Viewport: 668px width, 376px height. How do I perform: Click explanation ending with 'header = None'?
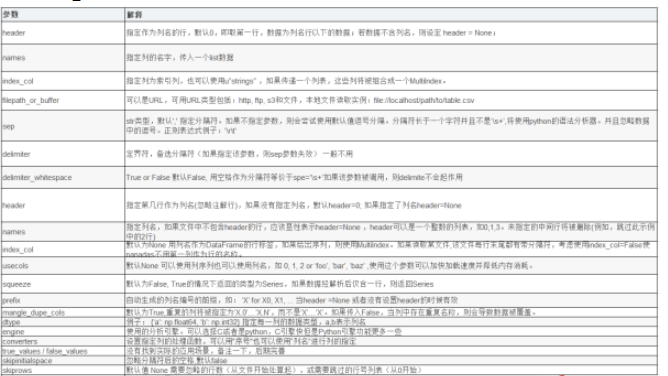tap(391, 33)
